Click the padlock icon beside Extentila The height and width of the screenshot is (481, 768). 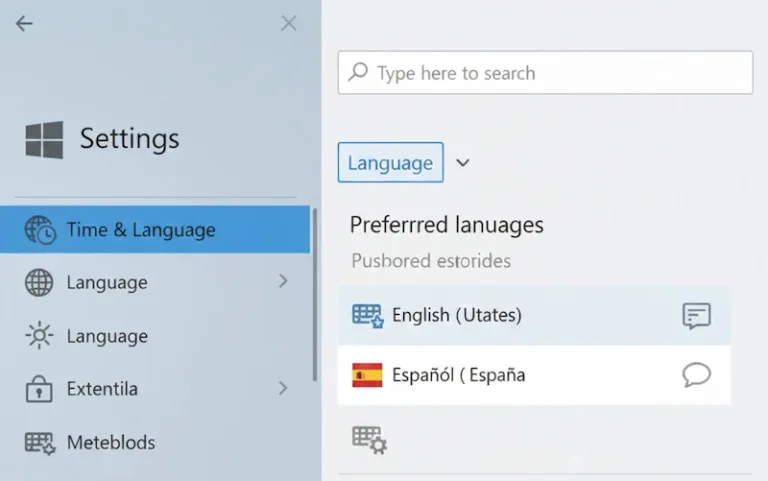pos(39,388)
